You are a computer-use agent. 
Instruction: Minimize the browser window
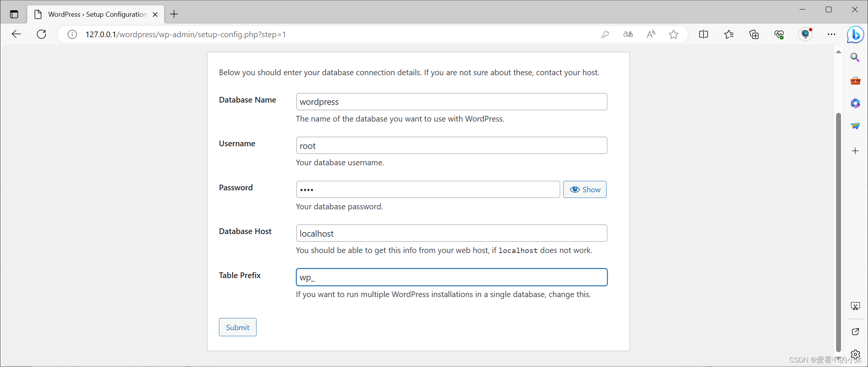tap(803, 9)
